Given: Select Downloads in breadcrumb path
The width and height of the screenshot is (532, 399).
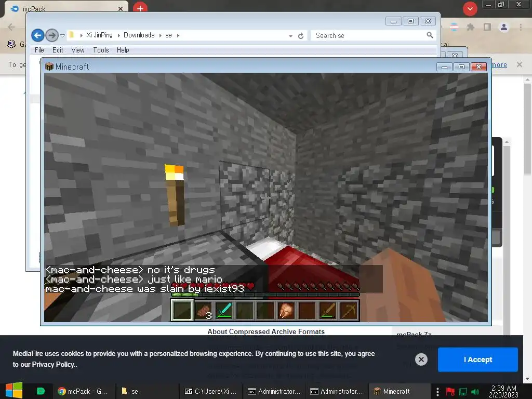Looking at the screenshot, I should [x=139, y=35].
